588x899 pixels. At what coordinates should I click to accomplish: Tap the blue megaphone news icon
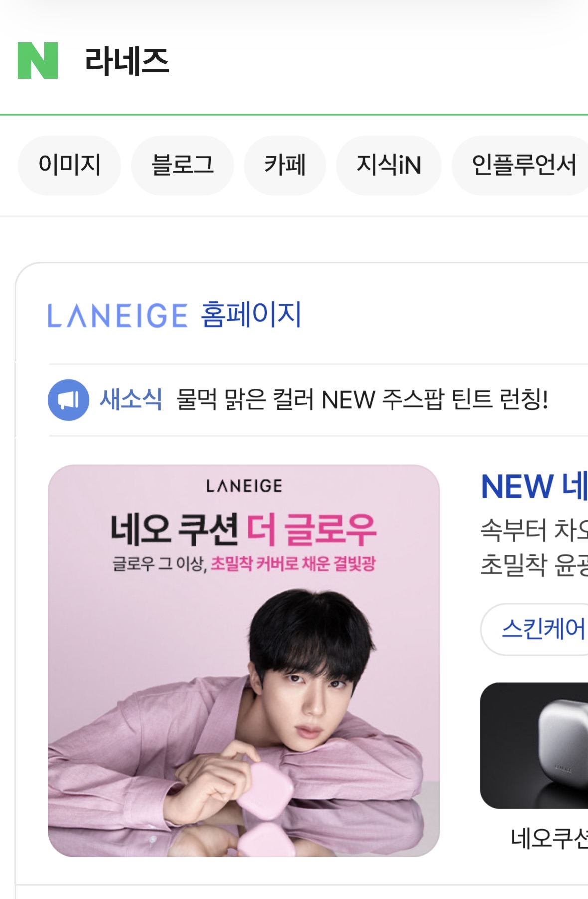click(x=68, y=400)
